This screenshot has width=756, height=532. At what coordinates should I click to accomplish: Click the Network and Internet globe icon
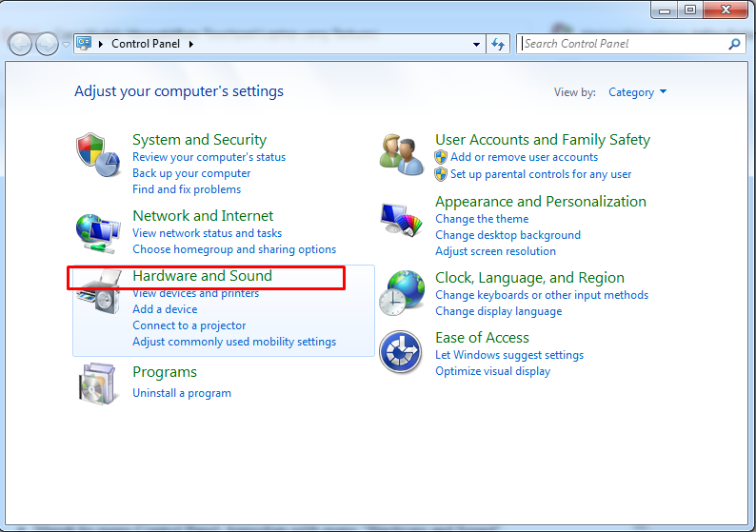98,233
